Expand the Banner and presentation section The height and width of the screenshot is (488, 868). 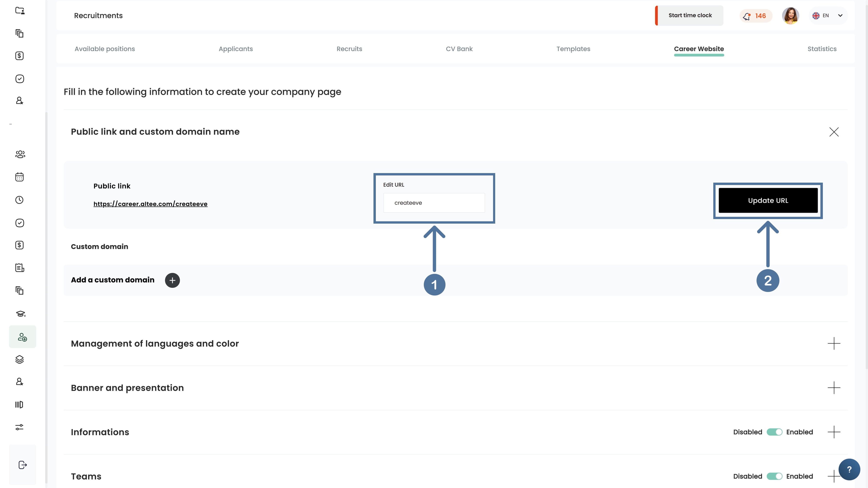(x=834, y=388)
